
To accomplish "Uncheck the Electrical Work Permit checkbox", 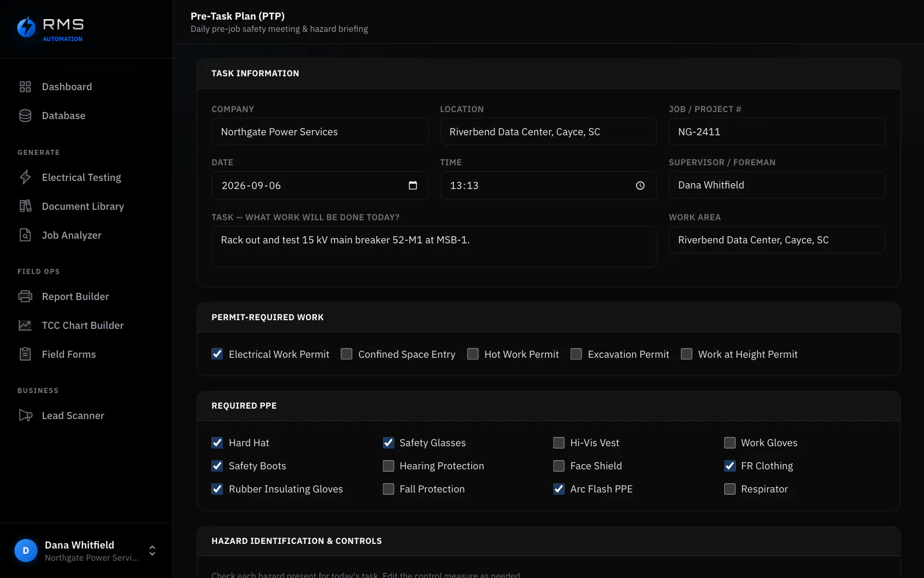I will [217, 354].
